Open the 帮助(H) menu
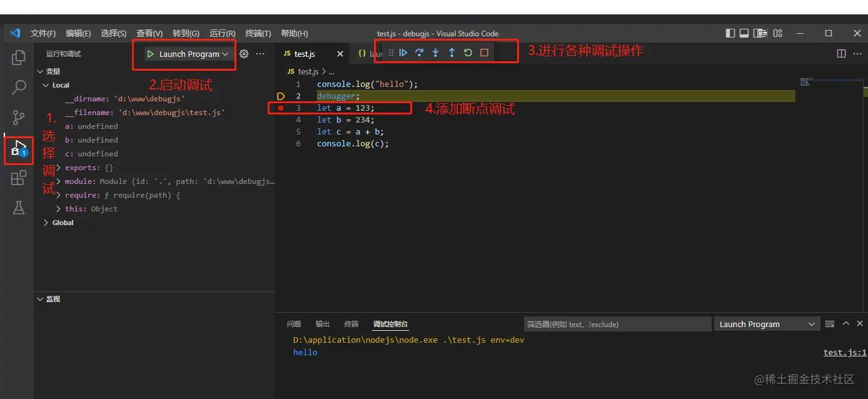 coord(295,34)
